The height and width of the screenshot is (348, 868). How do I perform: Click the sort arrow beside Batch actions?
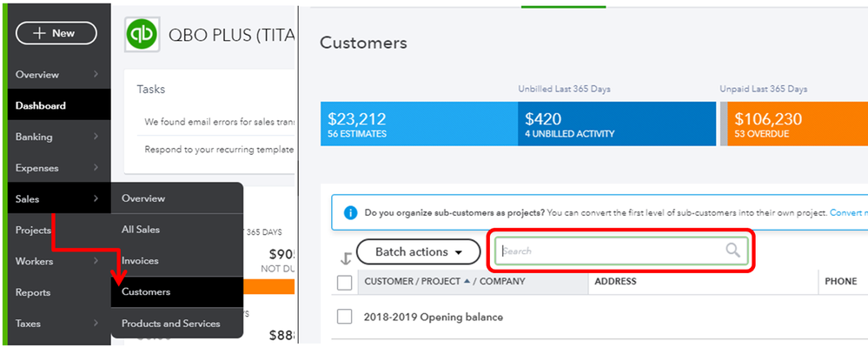tap(345, 258)
